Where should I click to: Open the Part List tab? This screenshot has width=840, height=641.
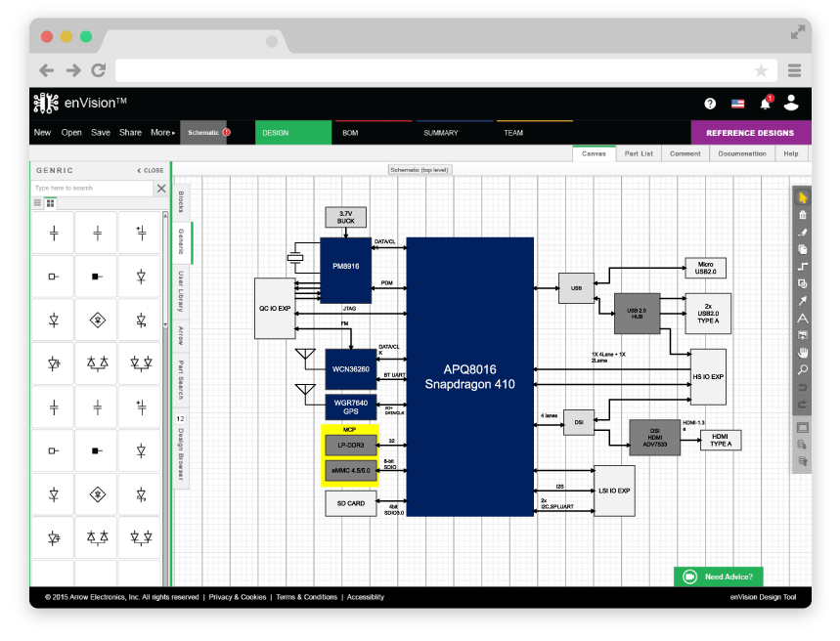639,153
